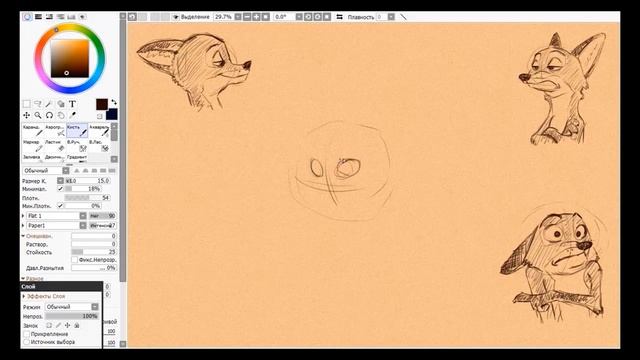Select the Zoom magnifier tool
The image size is (640, 360).
pos(38,116)
